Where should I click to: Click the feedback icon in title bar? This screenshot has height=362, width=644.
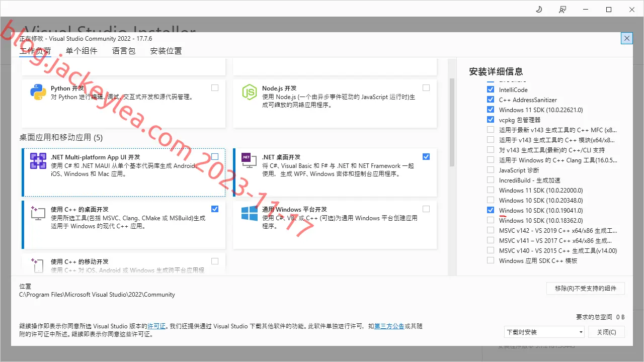click(x=562, y=10)
